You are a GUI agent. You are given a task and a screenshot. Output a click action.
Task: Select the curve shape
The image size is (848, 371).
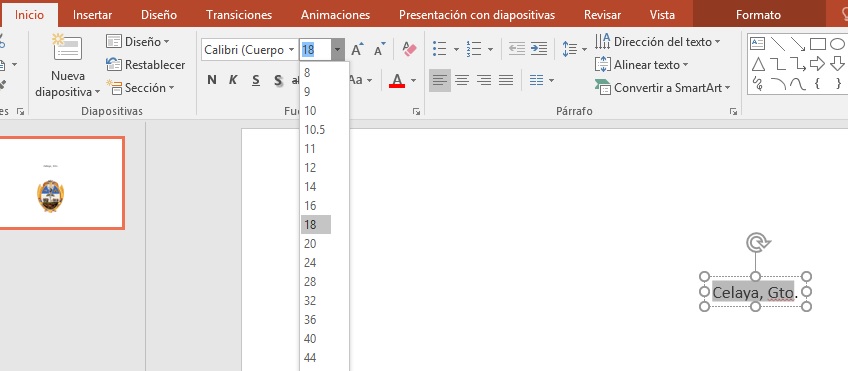798,83
